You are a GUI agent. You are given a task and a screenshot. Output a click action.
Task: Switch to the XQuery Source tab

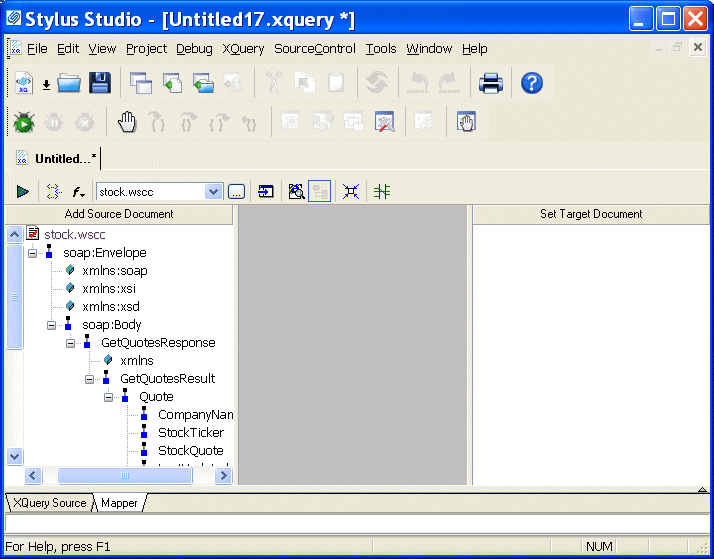tap(49, 503)
